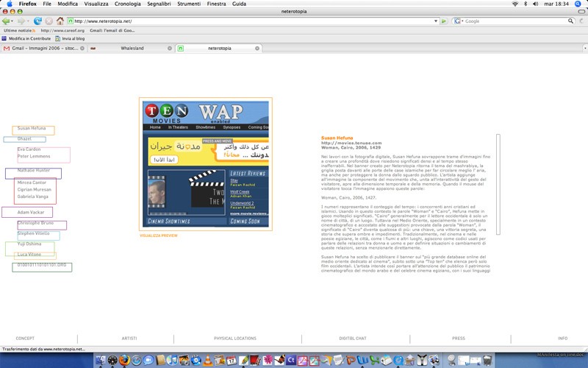This screenshot has height=368, width=588.
Task: Launch Firefox from the Dock
Action: coord(124,361)
